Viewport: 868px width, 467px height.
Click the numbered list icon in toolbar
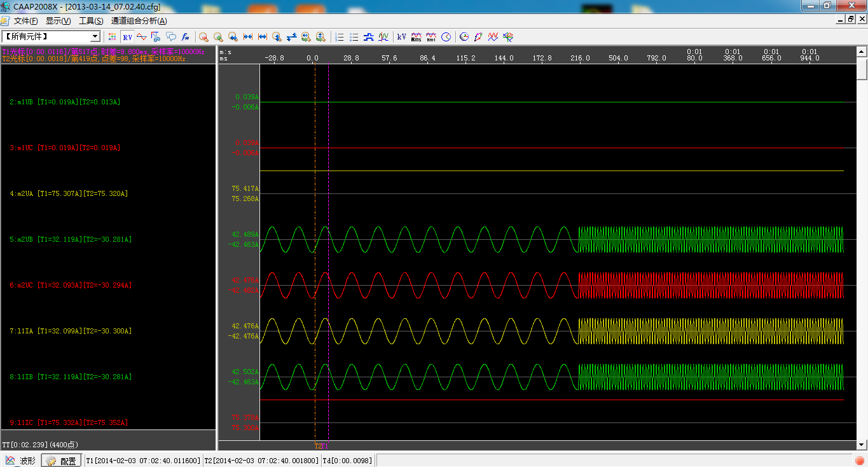pyautogui.click(x=340, y=37)
